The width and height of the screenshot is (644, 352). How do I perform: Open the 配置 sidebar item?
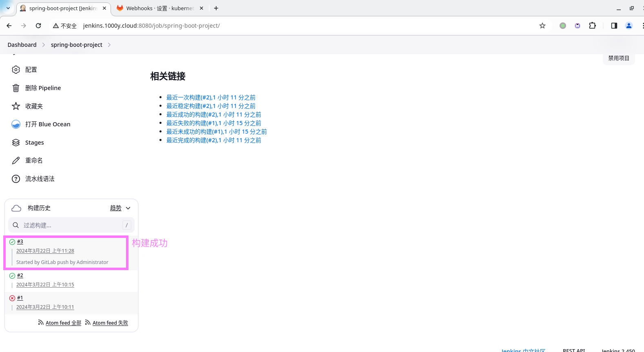31,70
